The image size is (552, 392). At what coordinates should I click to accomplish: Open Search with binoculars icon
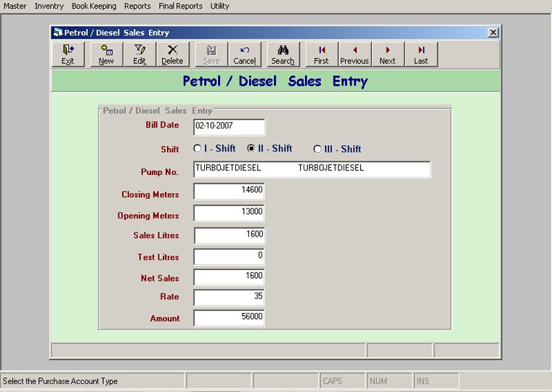[x=283, y=54]
